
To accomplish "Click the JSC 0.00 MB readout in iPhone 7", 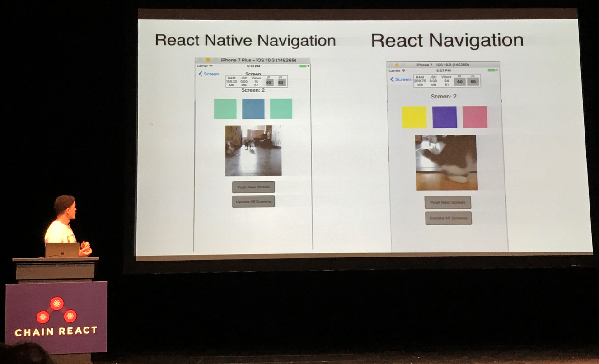I will pyautogui.click(x=433, y=81).
